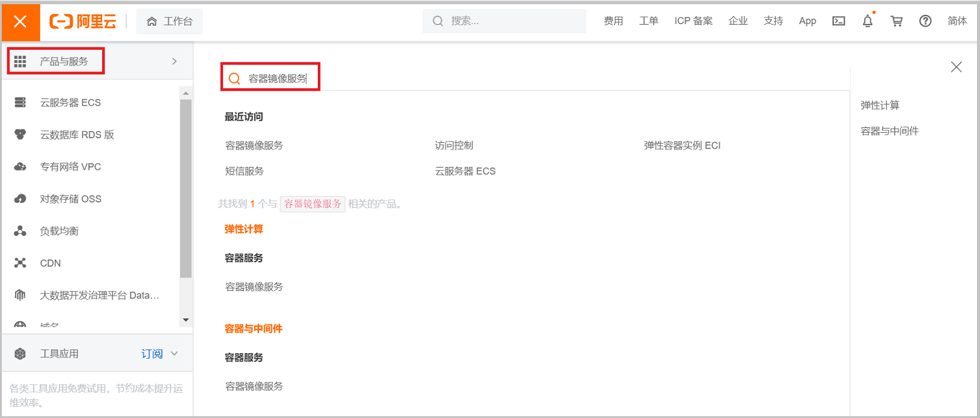The height and width of the screenshot is (418, 980).
Task: Launch the Cloud Shell terminal icon
Action: [839, 21]
